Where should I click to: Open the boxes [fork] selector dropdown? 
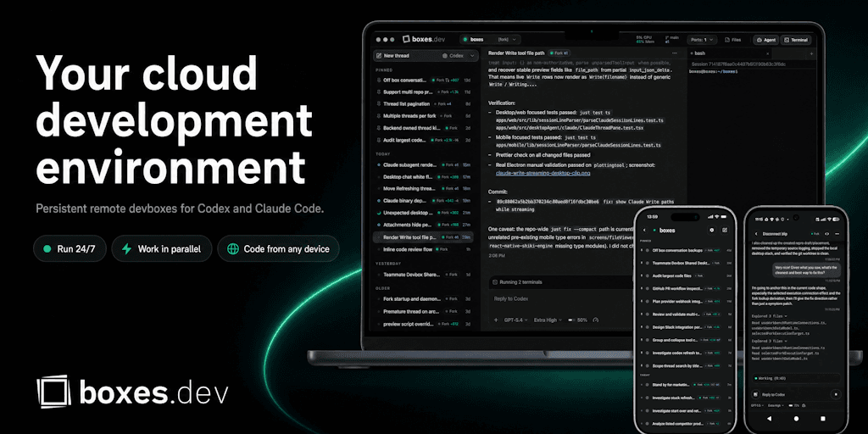coord(491,39)
